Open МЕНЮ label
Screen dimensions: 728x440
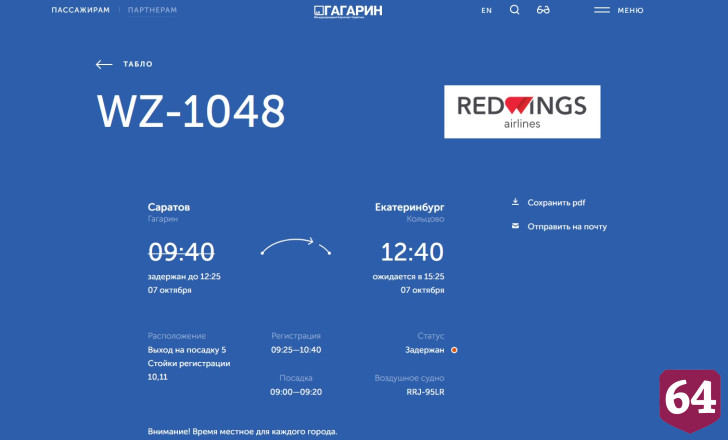click(630, 10)
